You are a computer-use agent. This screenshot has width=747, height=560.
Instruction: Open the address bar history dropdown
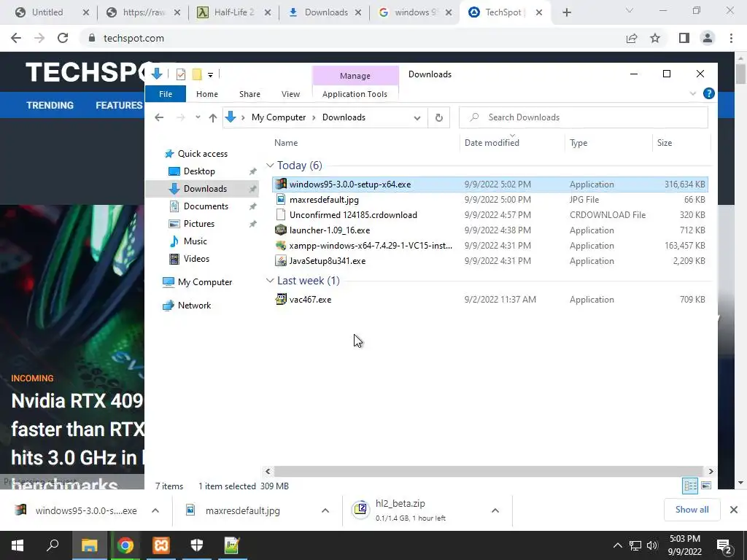point(417,117)
